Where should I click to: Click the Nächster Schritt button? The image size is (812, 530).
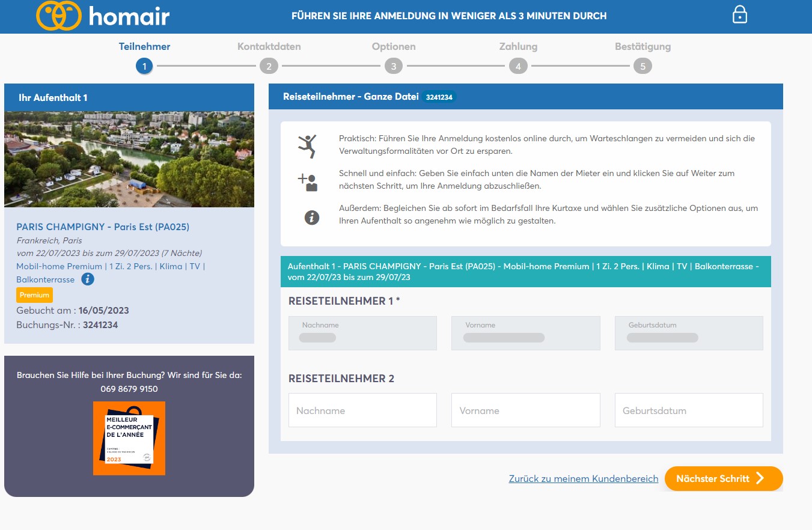pyautogui.click(x=724, y=478)
